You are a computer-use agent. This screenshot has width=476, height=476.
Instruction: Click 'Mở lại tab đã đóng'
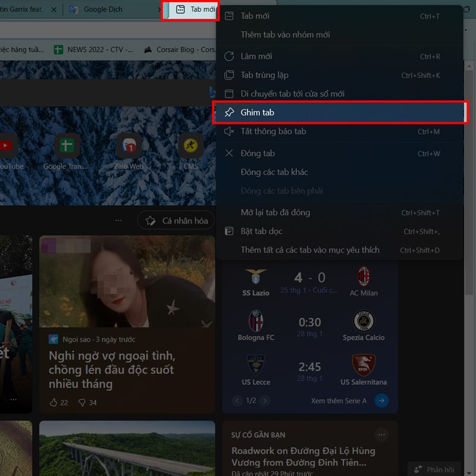click(x=339, y=212)
